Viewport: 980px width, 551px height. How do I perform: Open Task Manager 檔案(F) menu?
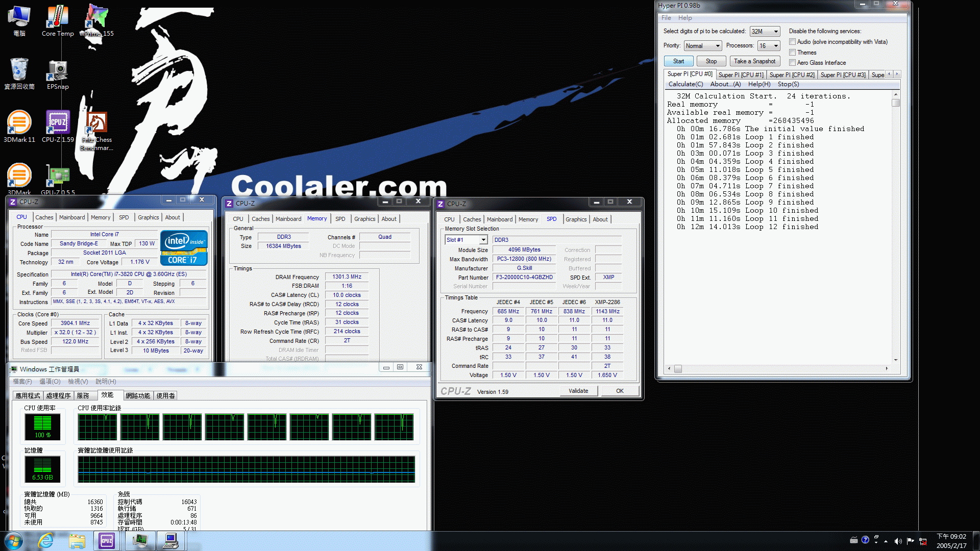22,382
